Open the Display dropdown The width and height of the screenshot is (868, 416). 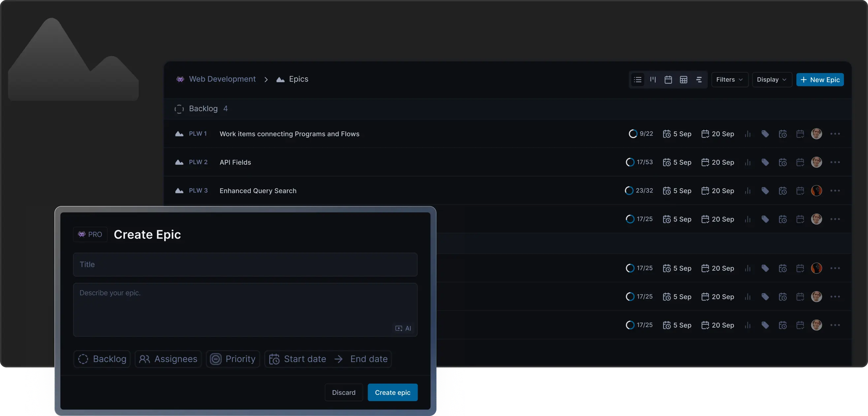point(771,80)
